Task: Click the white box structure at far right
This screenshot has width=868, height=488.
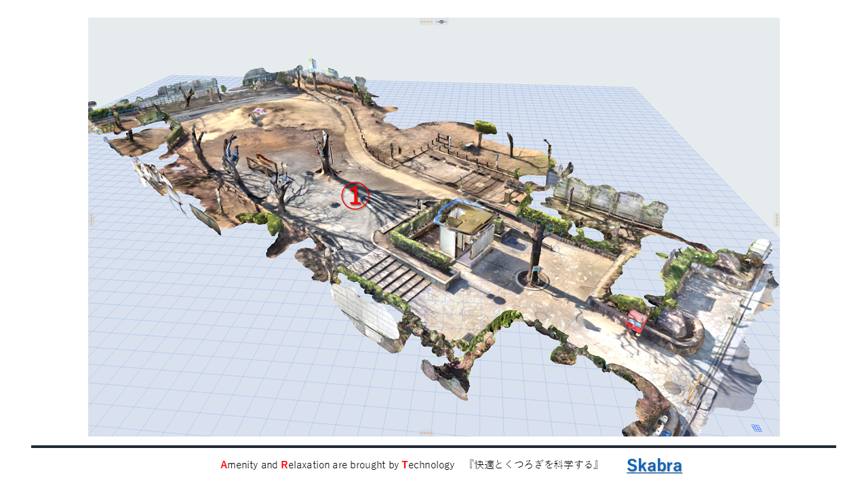Action: pyautogui.click(x=761, y=248)
